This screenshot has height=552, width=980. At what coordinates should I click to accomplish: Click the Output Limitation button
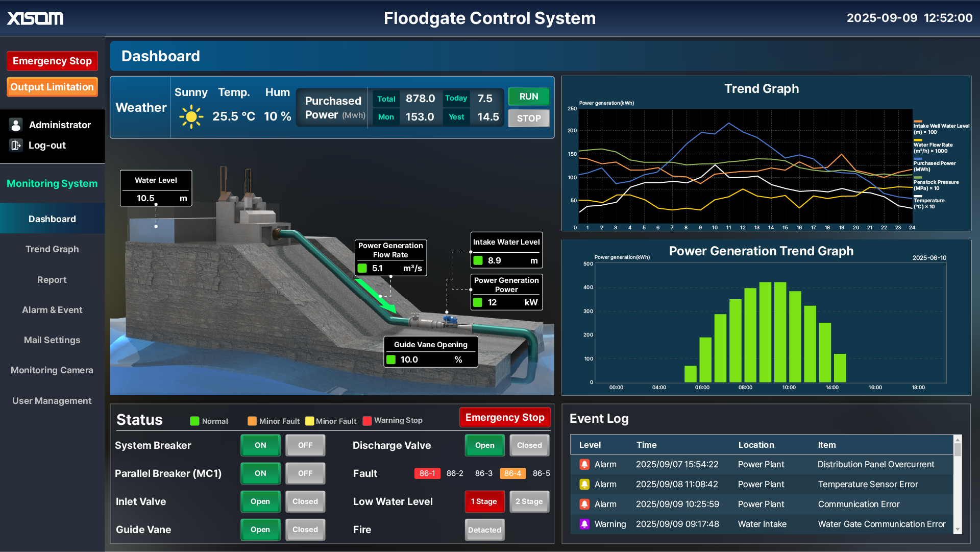[x=52, y=87]
